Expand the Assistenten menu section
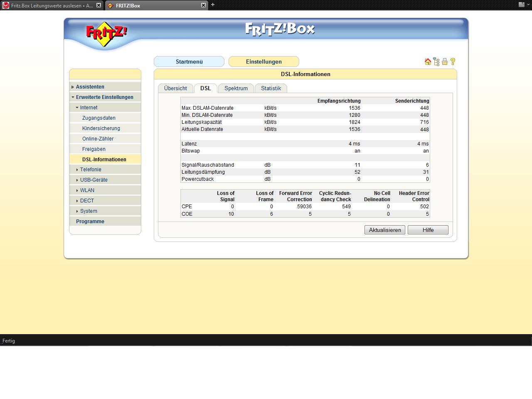 pos(90,87)
